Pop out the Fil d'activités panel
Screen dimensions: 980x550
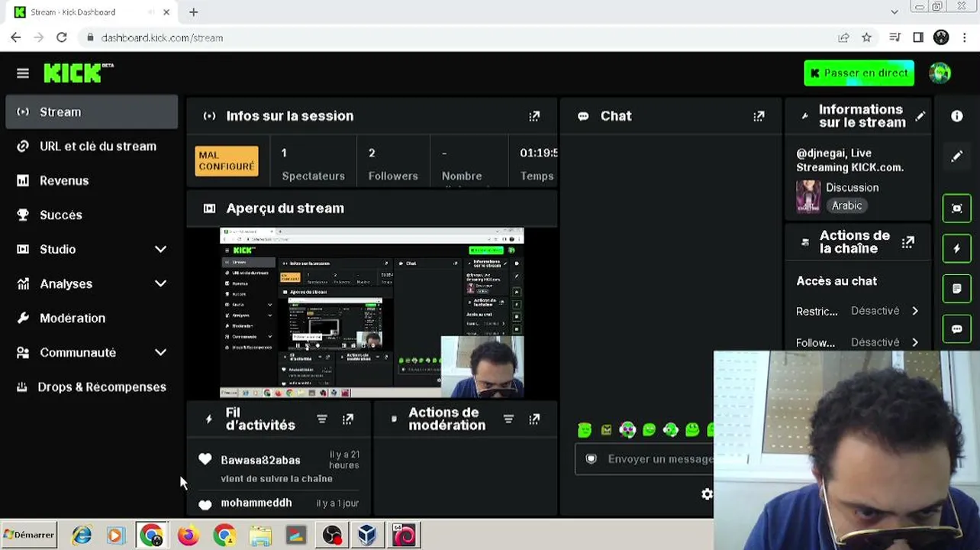coord(348,419)
